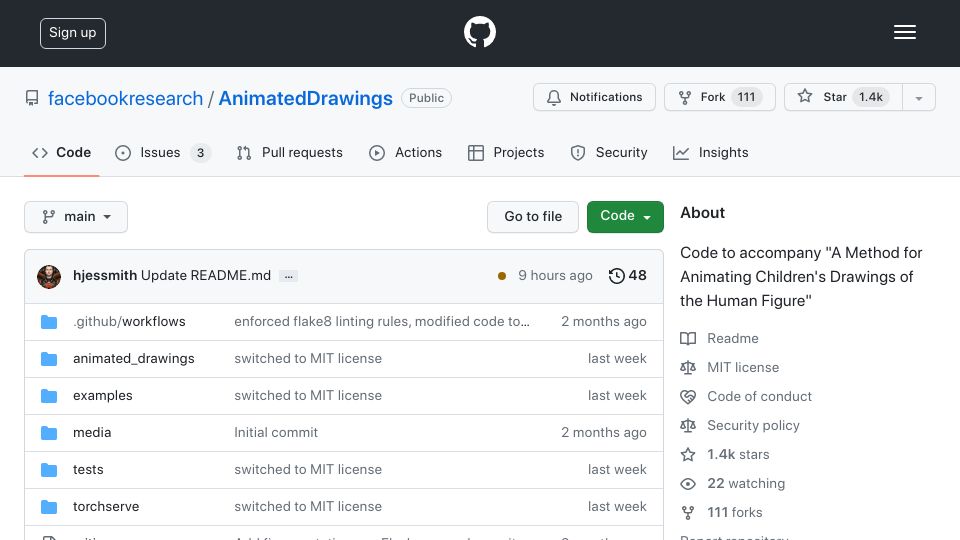Click the examples row last week timestamp
Viewport: 960px width, 540px height.
[x=617, y=396]
